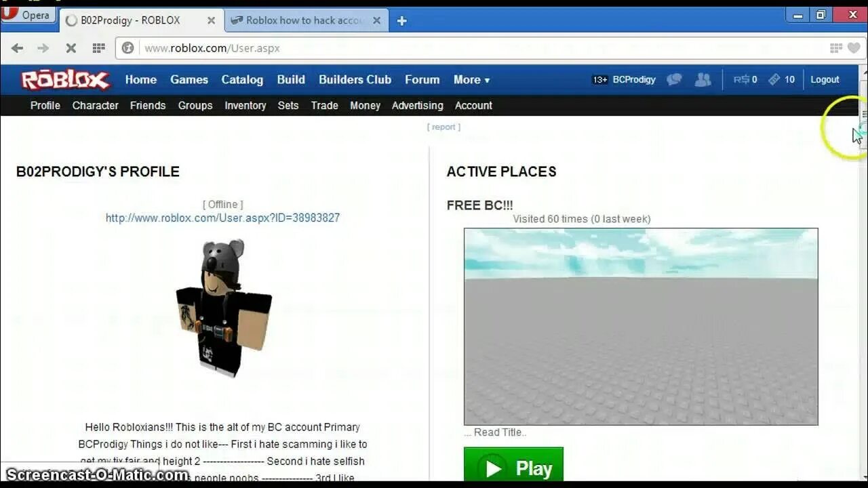
Task: Minimize the Opera window
Action: point(797,14)
